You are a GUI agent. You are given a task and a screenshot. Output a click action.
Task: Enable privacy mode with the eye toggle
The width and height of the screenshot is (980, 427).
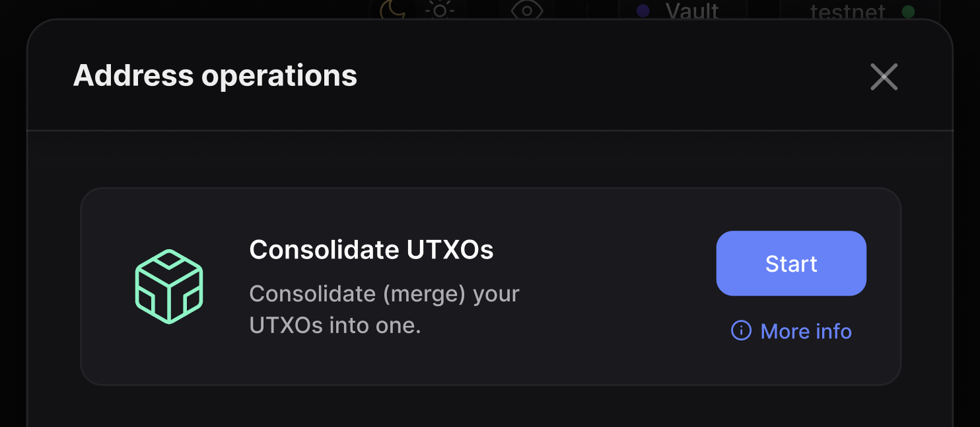[x=526, y=10]
